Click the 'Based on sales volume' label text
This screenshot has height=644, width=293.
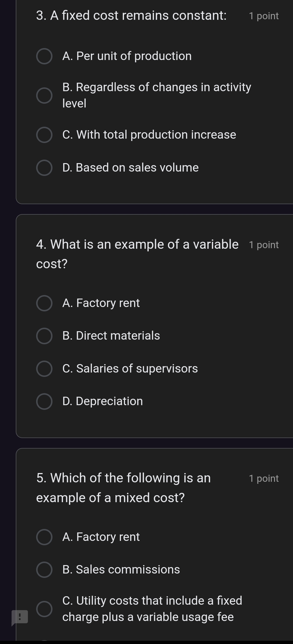coord(130,168)
